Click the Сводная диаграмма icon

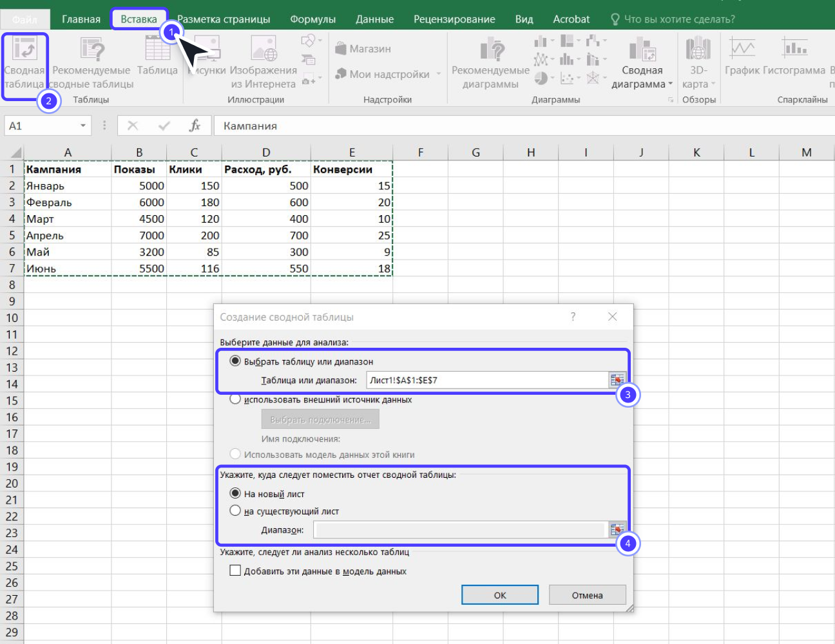coord(642,49)
